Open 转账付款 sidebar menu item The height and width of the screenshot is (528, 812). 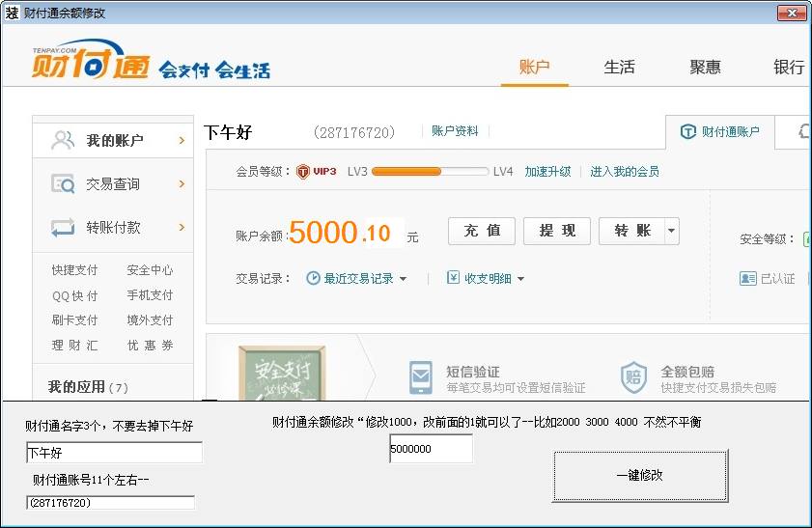click(x=113, y=227)
